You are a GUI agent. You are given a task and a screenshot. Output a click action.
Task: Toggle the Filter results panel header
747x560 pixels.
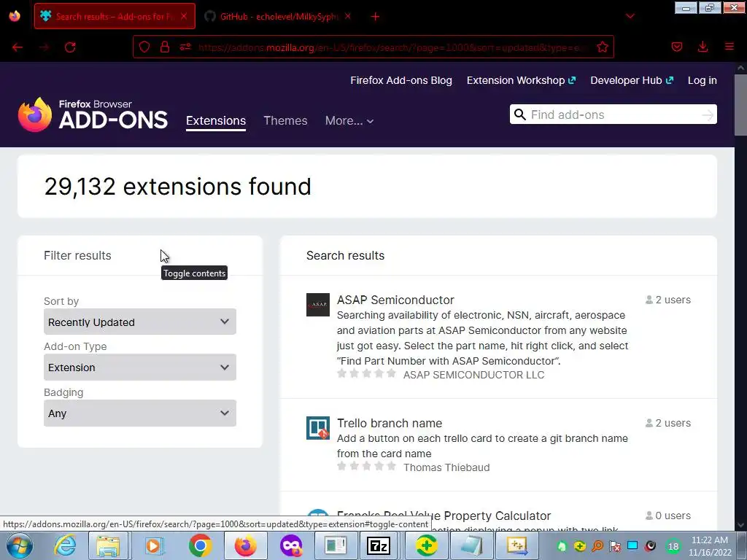139,256
